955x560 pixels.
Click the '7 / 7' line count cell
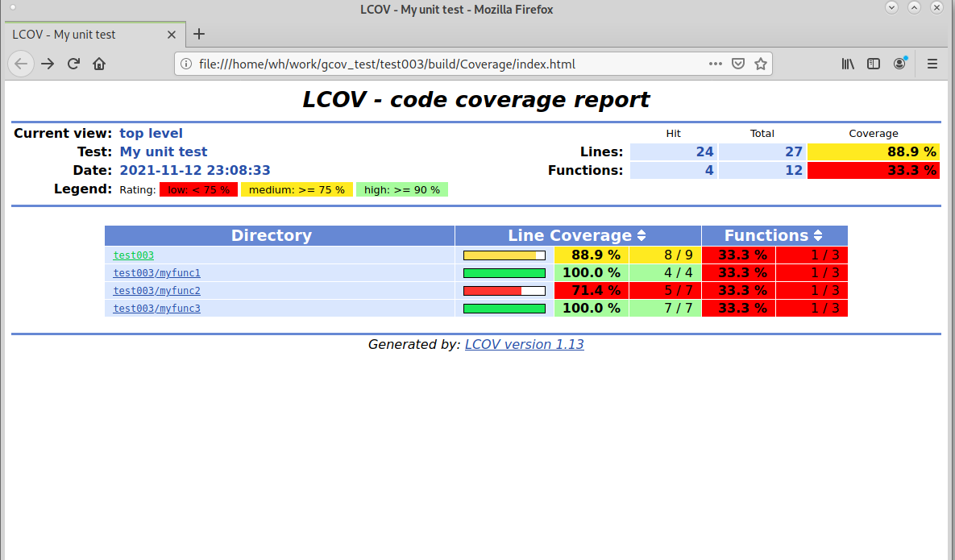(x=665, y=308)
